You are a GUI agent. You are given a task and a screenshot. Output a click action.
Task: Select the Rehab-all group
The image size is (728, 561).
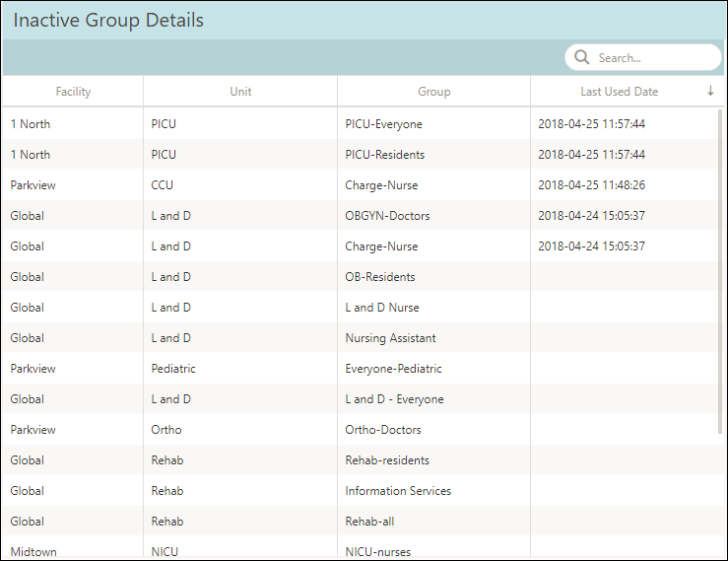coord(369,522)
